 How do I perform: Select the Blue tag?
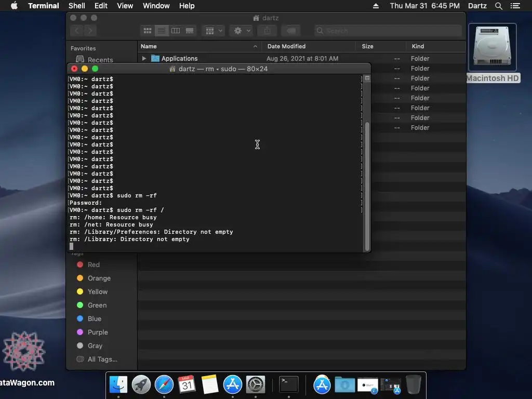pyautogui.click(x=89, y=318)
